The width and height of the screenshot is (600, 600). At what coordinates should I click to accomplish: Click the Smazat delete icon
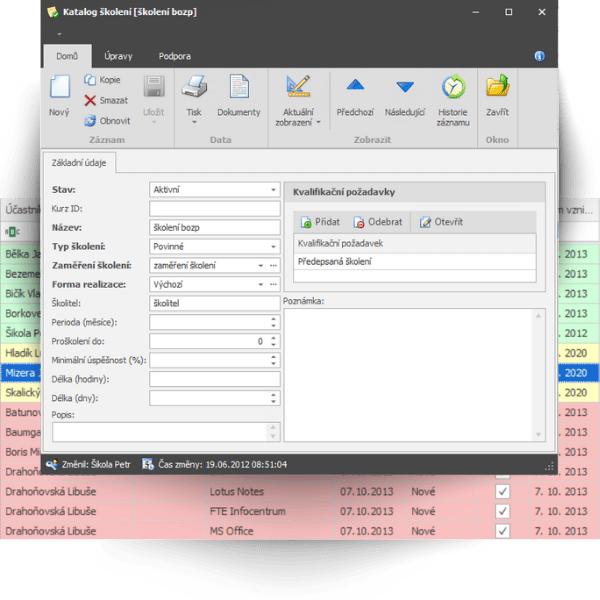90,100
